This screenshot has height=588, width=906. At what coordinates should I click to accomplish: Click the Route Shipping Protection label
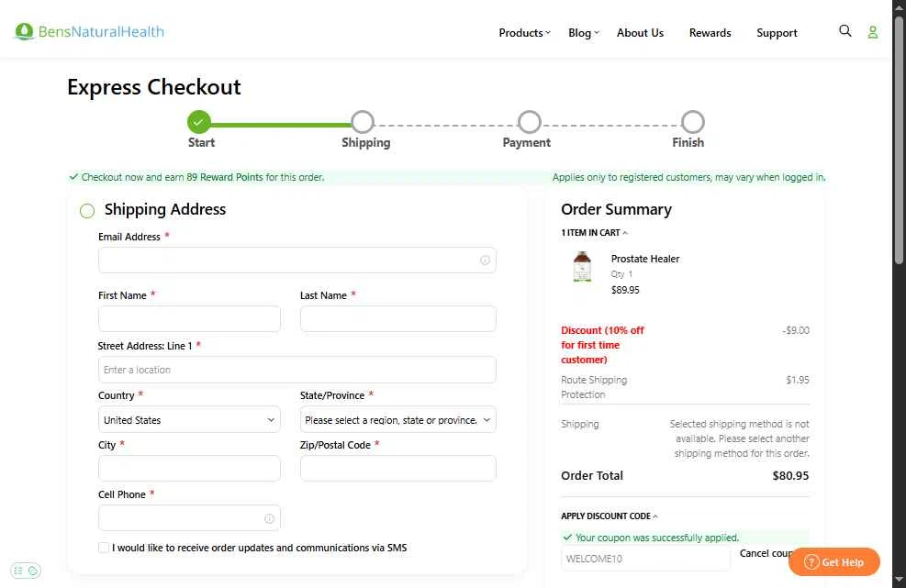click(x=593, y=388)
